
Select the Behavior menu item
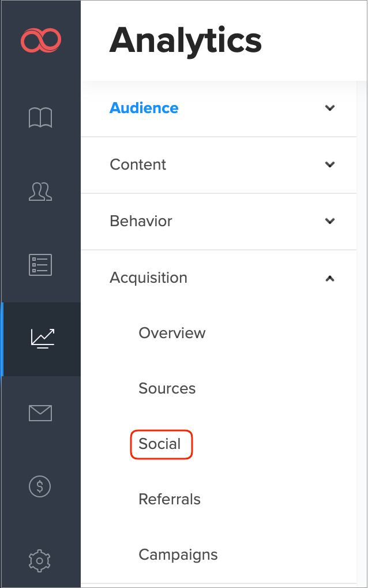point(141,221)
